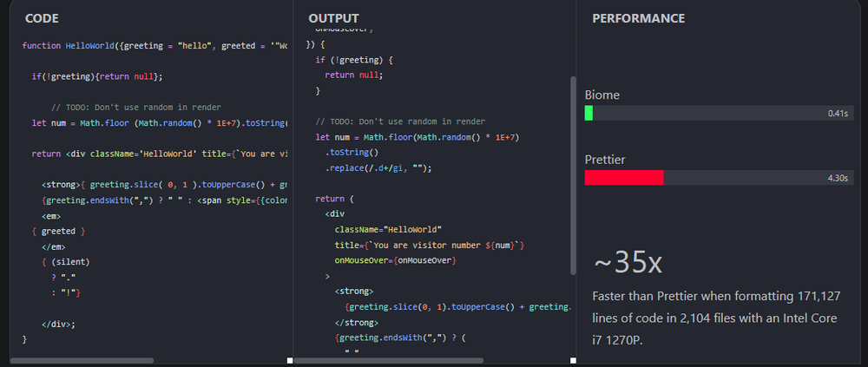This screenshot has width=868, height=367.
Task: Click the 'title={`You are visitor number' line in OUTPUT
Action: click(x=430, y=245)
